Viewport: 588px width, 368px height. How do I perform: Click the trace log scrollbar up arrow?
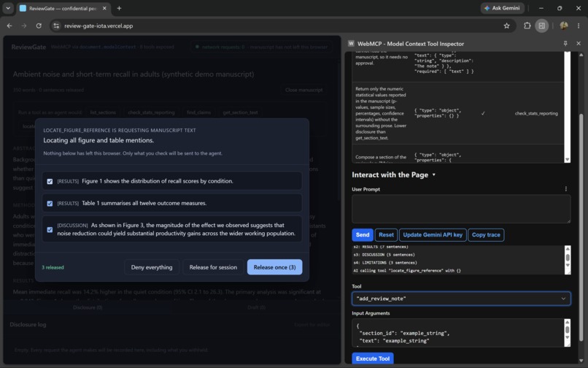[568, 249]
